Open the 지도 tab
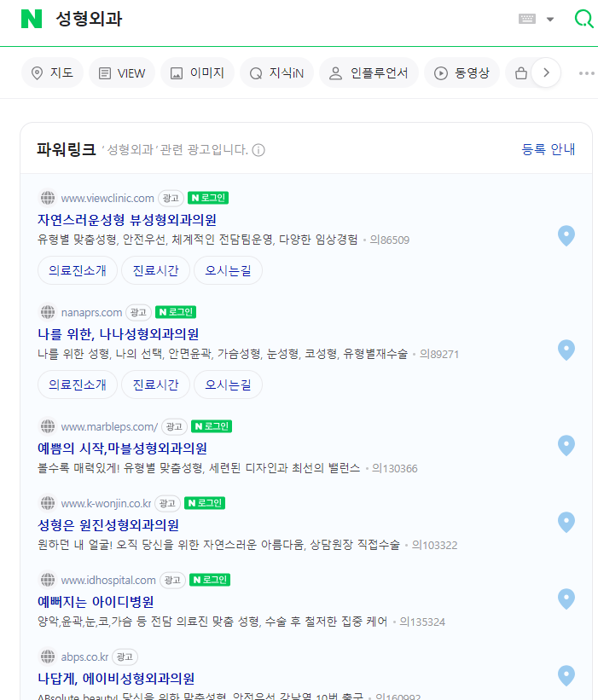This screenshot has width=598, height=700. pos(52,72)
